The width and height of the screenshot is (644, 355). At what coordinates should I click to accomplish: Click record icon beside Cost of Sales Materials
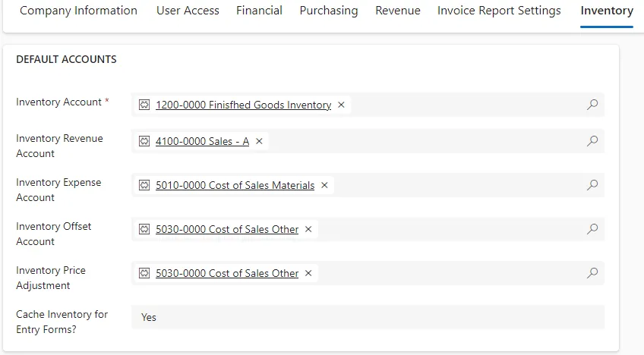pyautogui.click(x=144, y=186)
